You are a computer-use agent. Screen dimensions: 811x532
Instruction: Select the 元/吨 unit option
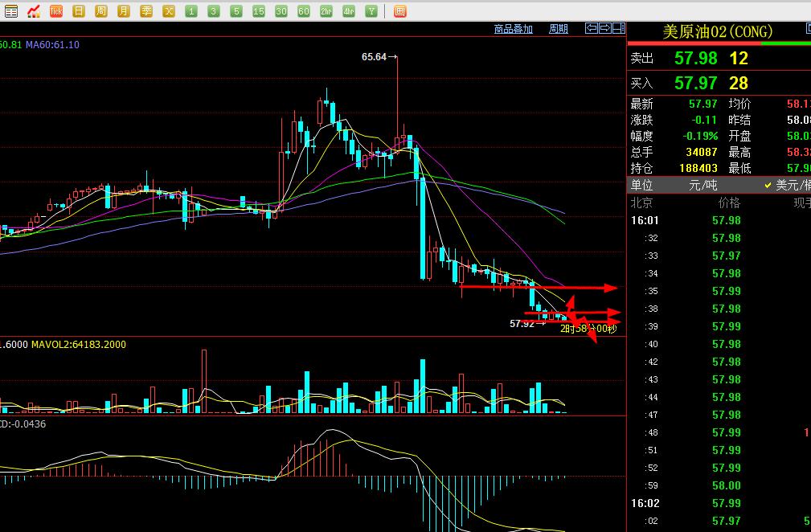pyautogui.click(x=702, y=185)
